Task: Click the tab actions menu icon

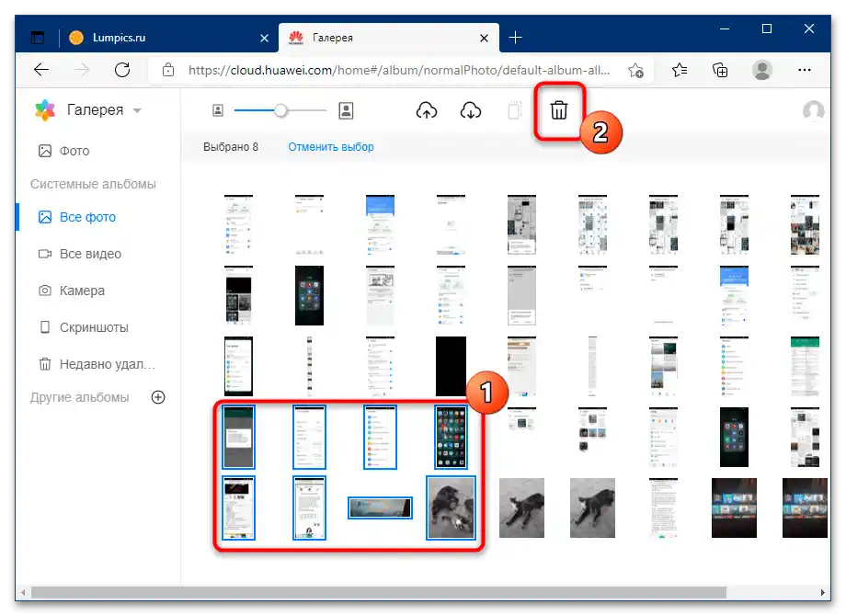Action: (x=38, y=38)
